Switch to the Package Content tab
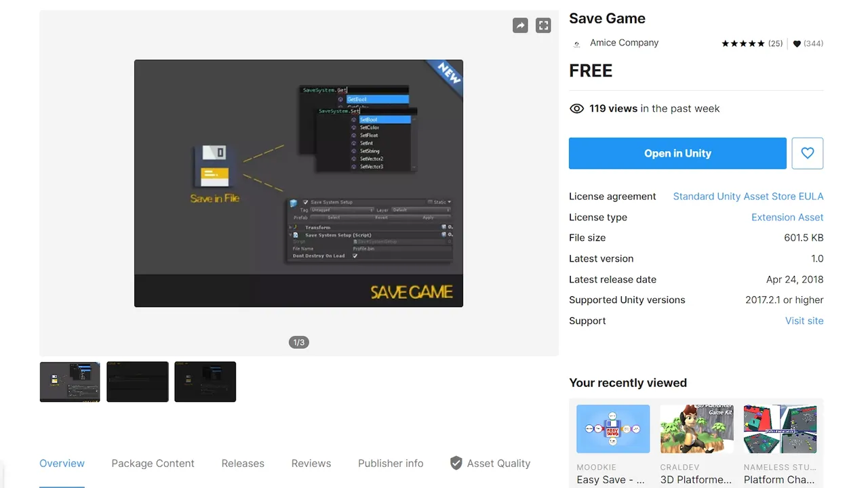868x488 pixels. click(153, 464)
